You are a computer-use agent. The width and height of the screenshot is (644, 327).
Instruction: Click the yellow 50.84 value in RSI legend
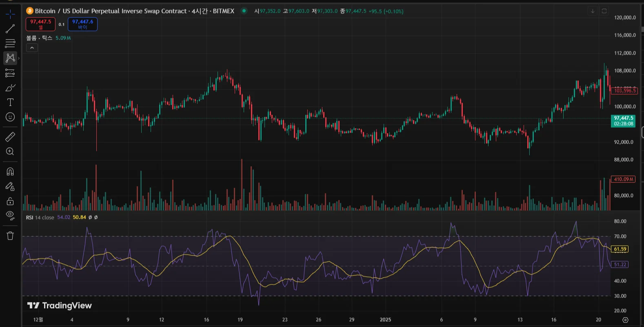[80, 218]
